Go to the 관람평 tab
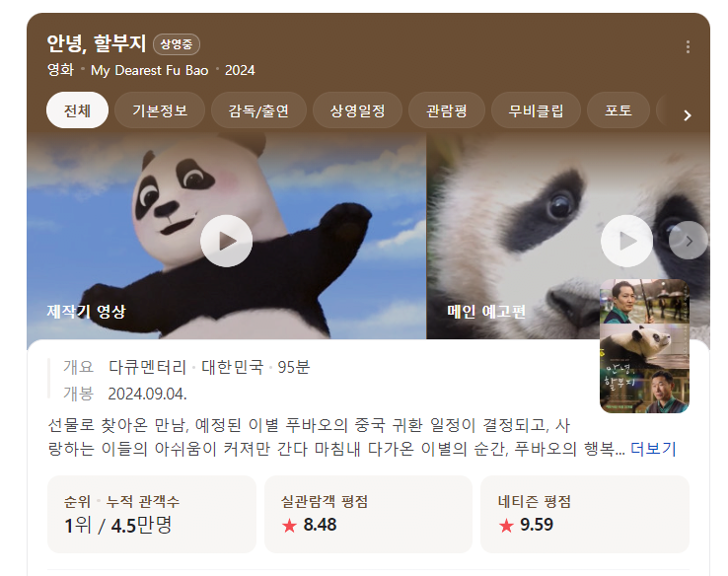The width and height of the screenshot is (728, 576). tap(447, 110)
